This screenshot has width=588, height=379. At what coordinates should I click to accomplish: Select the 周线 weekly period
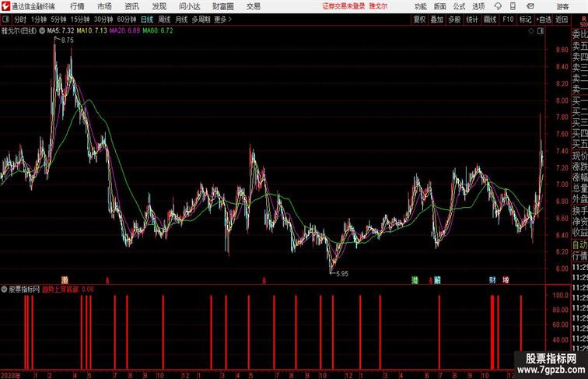tap(164, 19)
